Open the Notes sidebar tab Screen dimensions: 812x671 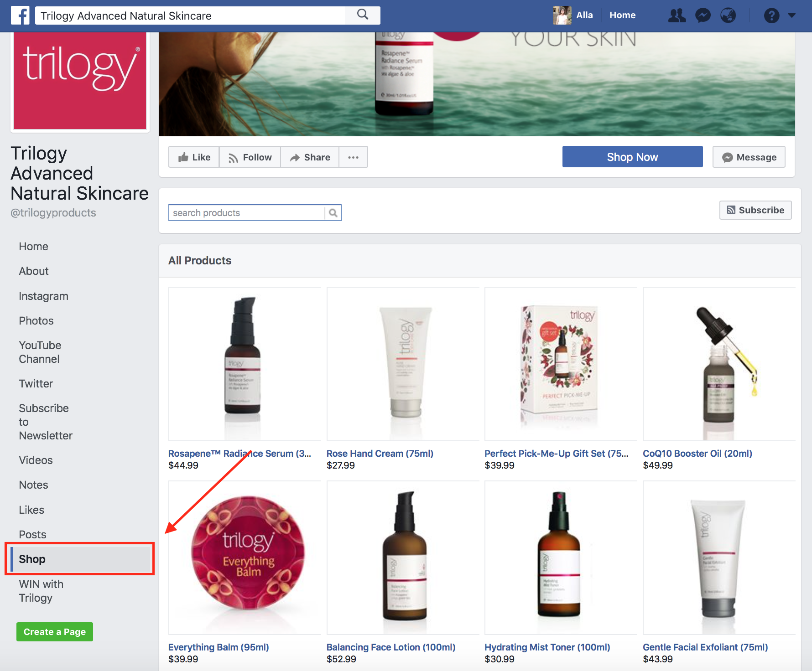(x=33, y=485)
